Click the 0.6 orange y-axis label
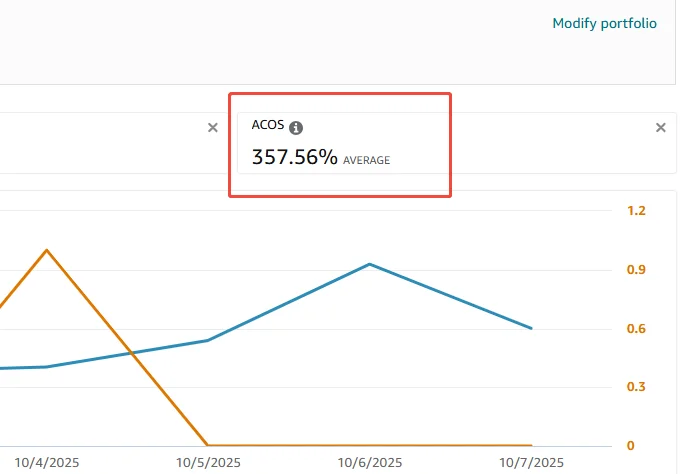The image size is (687, 474). 636,329
